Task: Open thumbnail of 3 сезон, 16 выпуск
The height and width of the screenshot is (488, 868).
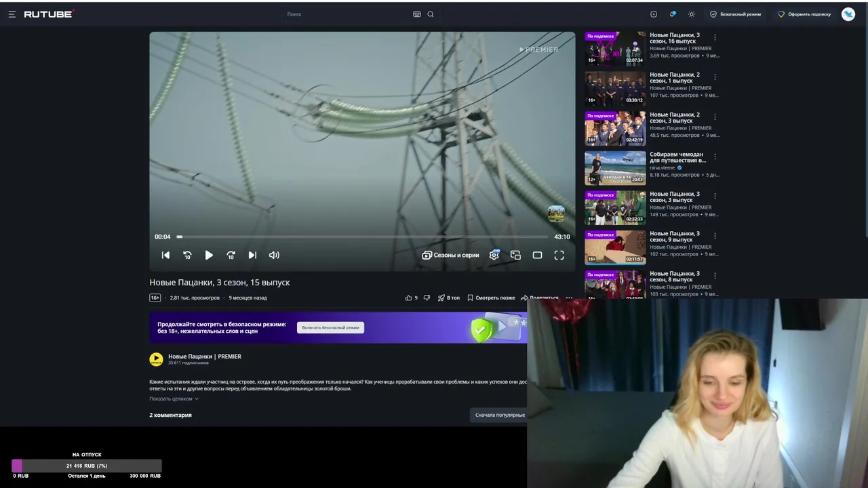Action: (615, 49)
